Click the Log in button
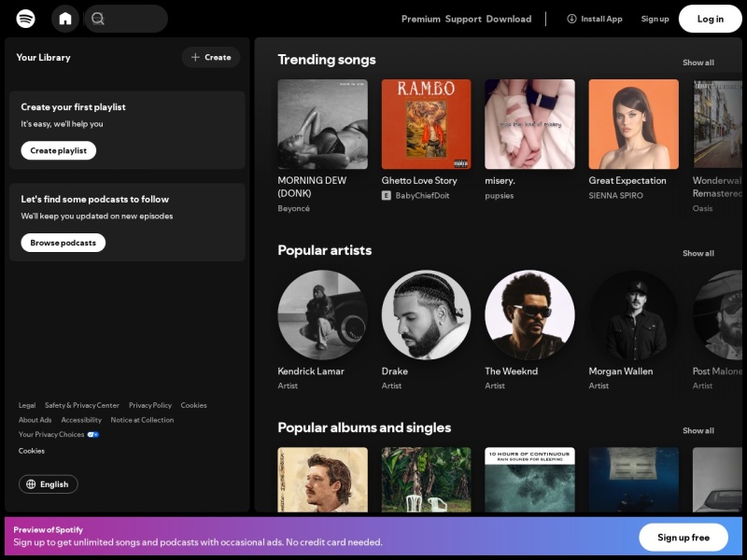747x560 pixels. pos(711,19)
